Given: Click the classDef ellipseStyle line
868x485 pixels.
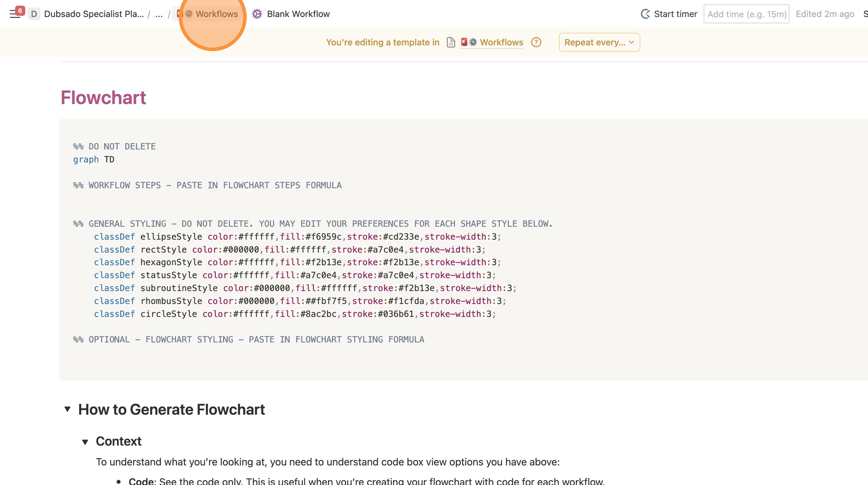Looking at the screenshot, I should coord(297,237).
